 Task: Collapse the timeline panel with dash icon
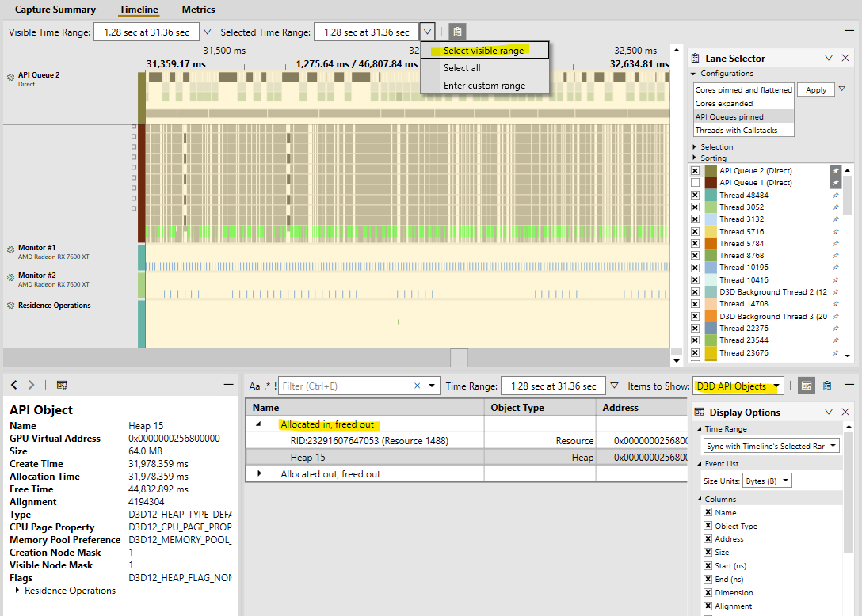(849, 31)
